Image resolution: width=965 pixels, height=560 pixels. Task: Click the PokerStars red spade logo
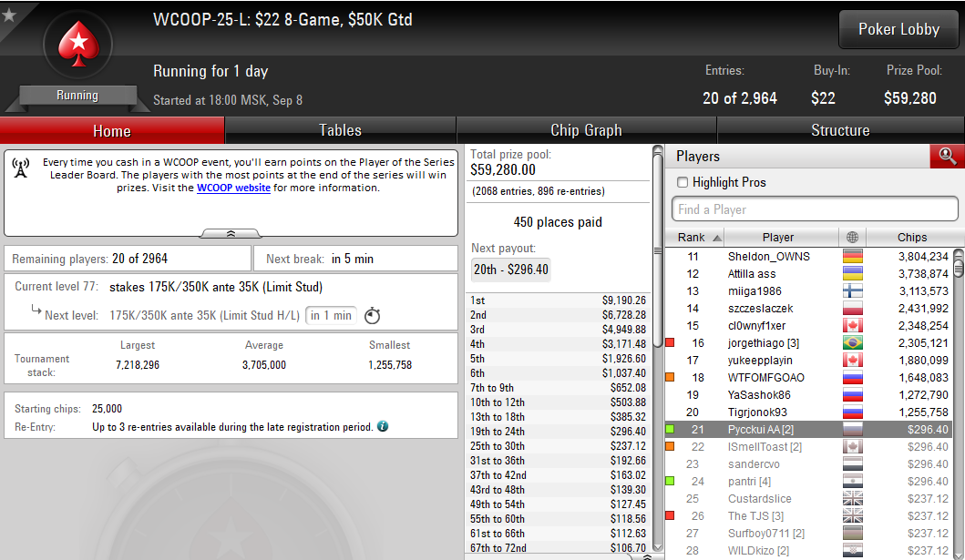[78, 45]
